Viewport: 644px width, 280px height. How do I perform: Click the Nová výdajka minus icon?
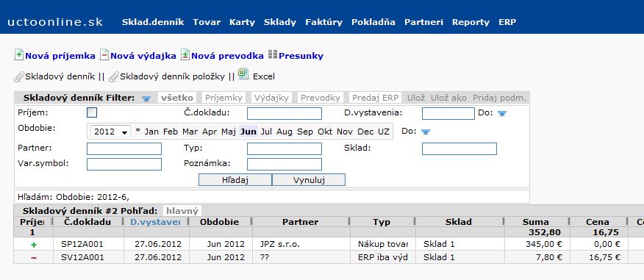(104, 54)
